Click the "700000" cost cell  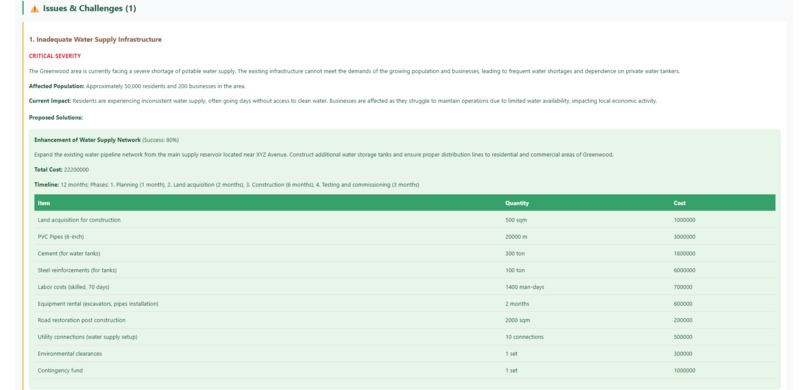pyautogui.click(x=683, y=287)
